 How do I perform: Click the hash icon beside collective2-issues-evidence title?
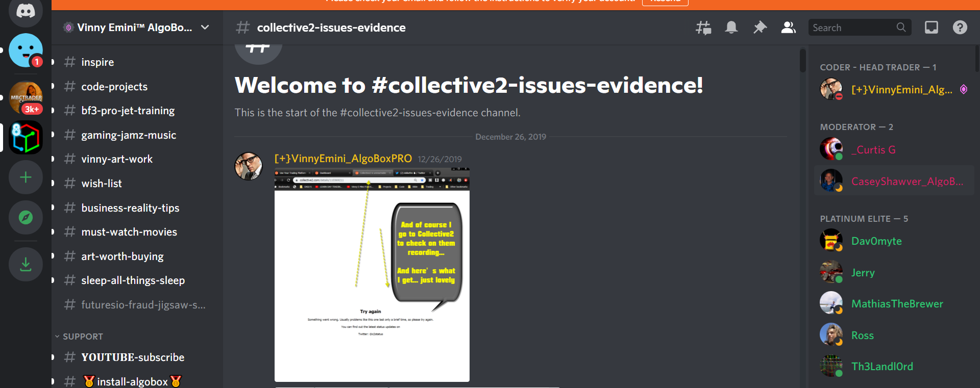[242, 28]
